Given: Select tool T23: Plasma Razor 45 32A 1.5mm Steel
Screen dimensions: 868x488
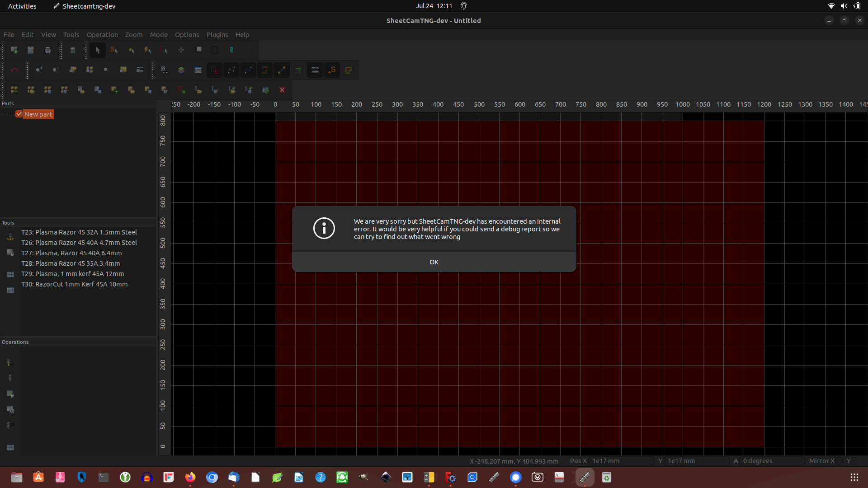Looking at the screenshot, I should click(x=79, y=232).
